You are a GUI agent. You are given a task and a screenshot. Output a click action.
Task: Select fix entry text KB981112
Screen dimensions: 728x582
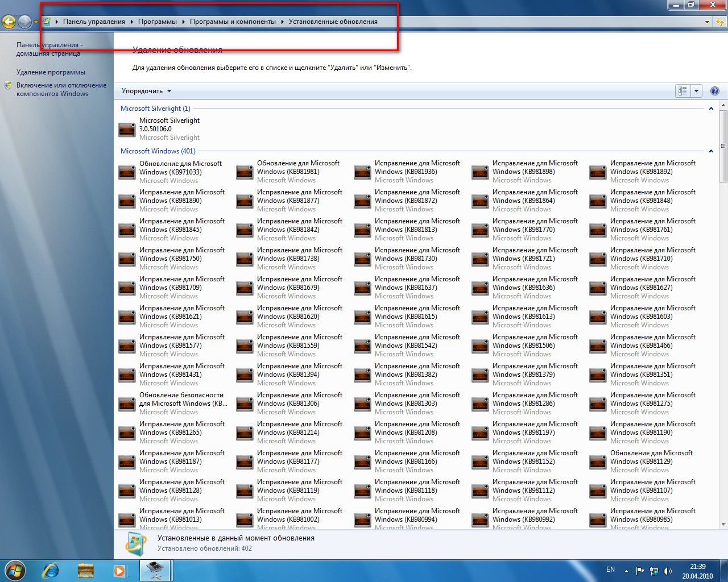[535, 486]
